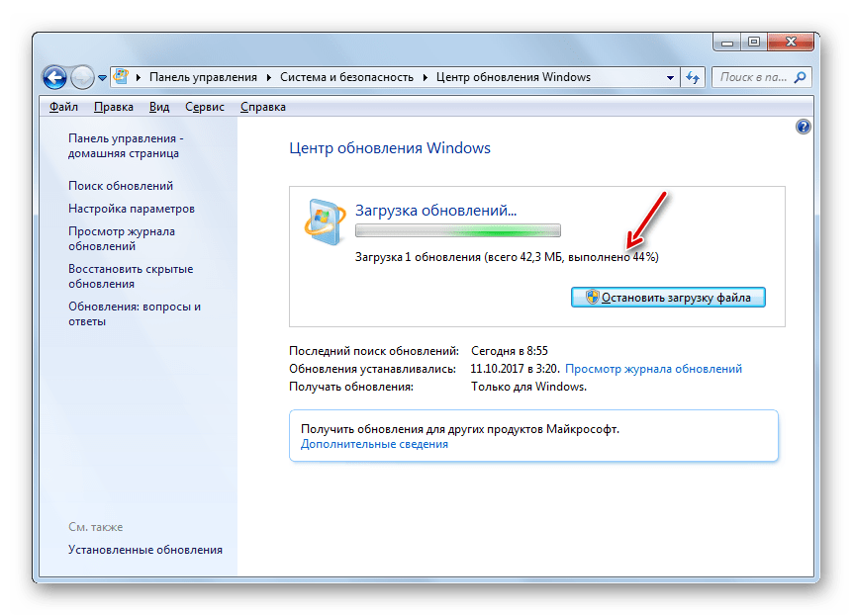
Task: Open Панель управления - домашняя страница link
Action: pyautogui.click(x=126, y=145)
